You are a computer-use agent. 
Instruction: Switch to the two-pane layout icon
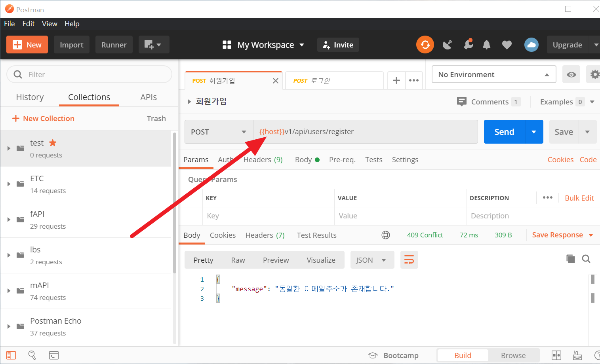click(x=556, y=355)
